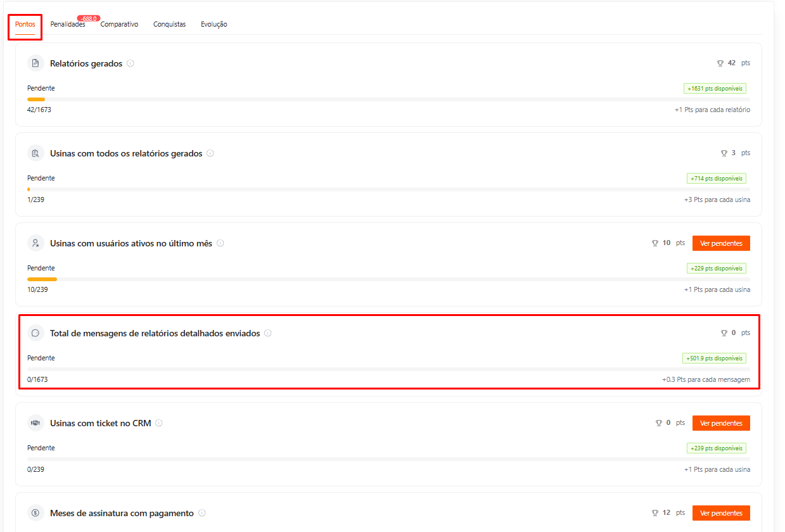Switch to the Penalidades tab

tap(68, 24)
